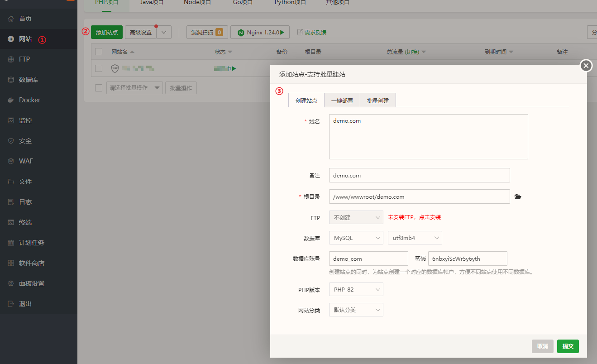This screenshot has height=364, width=597.
Task: Click the Nginx 1.24.0 status button
Action: (260, 32)
